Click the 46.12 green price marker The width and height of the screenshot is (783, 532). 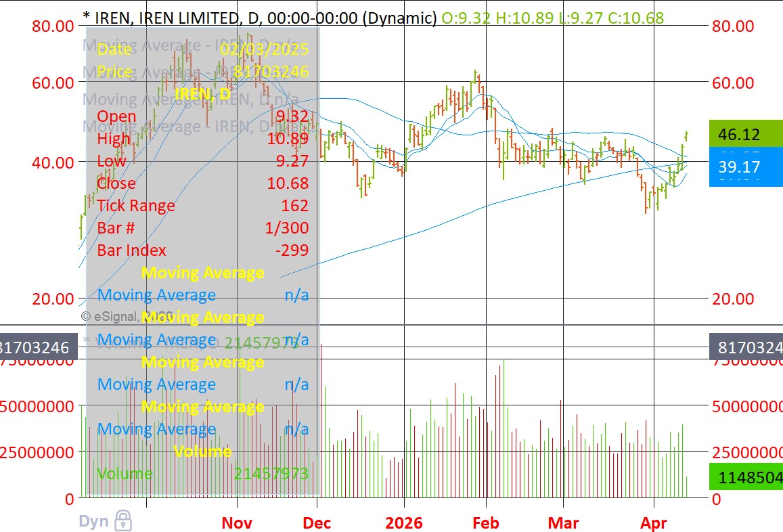(746, 133)
